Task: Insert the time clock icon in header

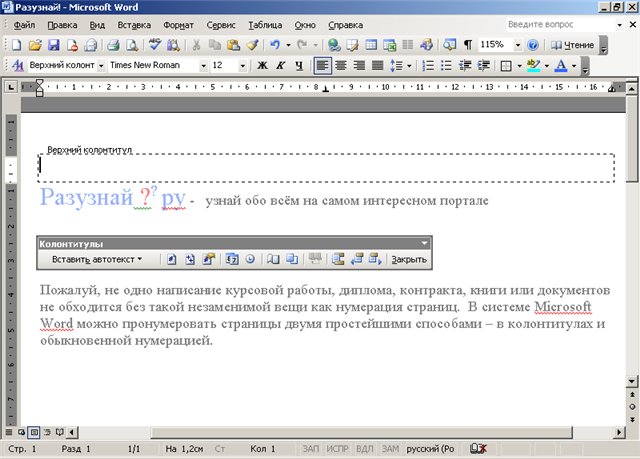Action: coord(250,259)
